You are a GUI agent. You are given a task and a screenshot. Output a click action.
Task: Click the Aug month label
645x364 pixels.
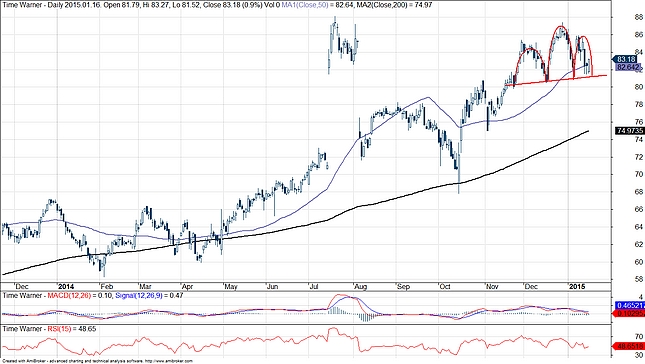[x=361, y=286]
